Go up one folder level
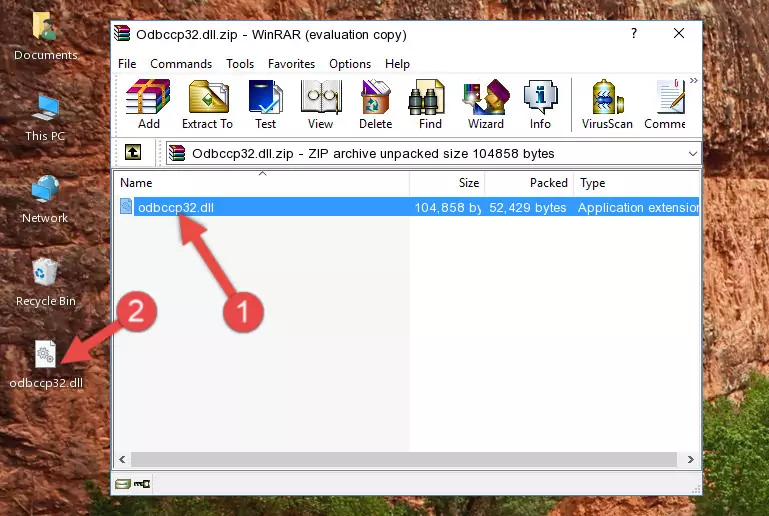 click(x=133, y=153)
